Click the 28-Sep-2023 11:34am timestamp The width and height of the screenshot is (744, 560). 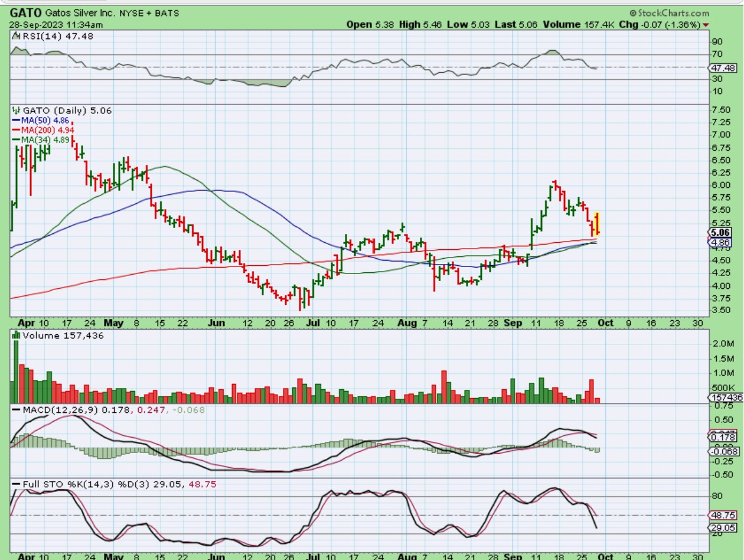click(56, 25)
